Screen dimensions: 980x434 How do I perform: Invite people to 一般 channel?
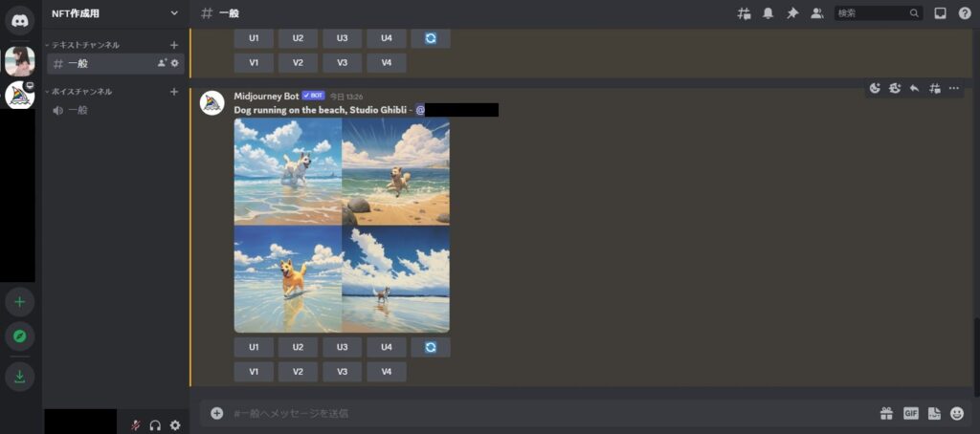(x=163, y=63)
